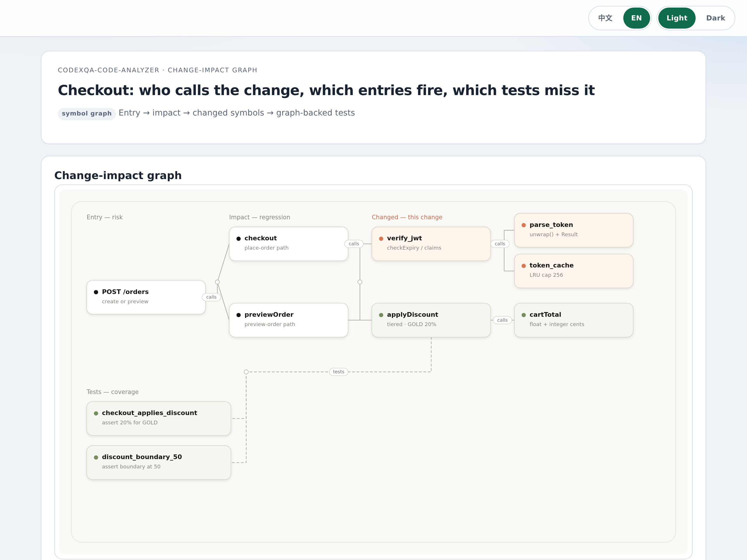
Task: Click the 'unwrap() + Result' subtitle
Action: (554, 234)
